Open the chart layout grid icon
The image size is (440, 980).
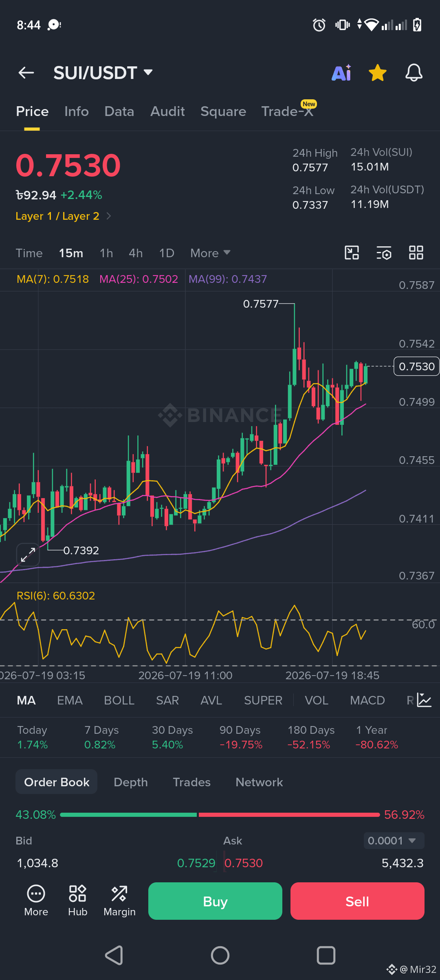click(x=416, y=253)
